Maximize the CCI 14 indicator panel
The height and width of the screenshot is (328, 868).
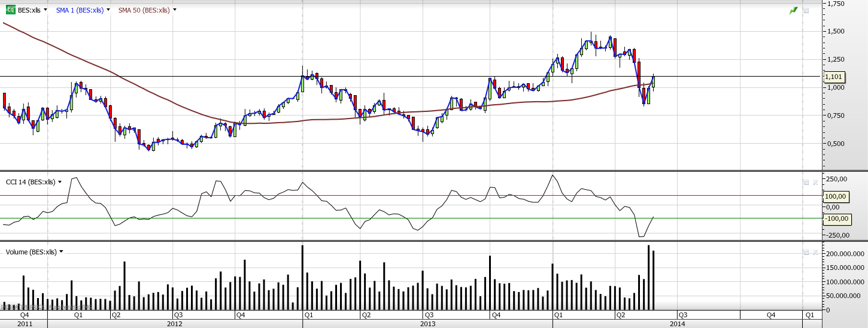click(806, 182)
